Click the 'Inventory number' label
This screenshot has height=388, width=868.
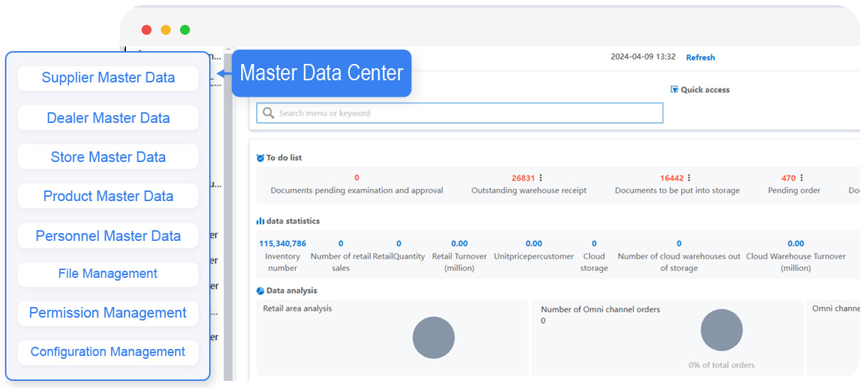point(282,262)
